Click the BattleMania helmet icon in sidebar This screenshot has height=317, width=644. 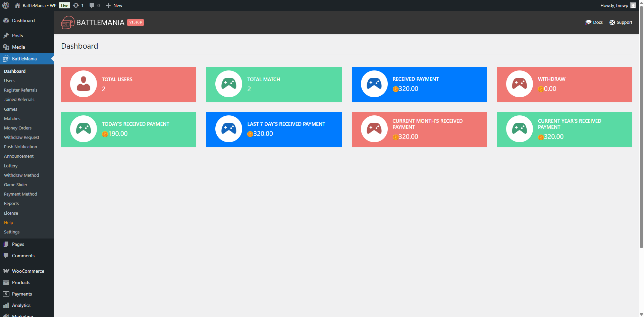(6, 59)
